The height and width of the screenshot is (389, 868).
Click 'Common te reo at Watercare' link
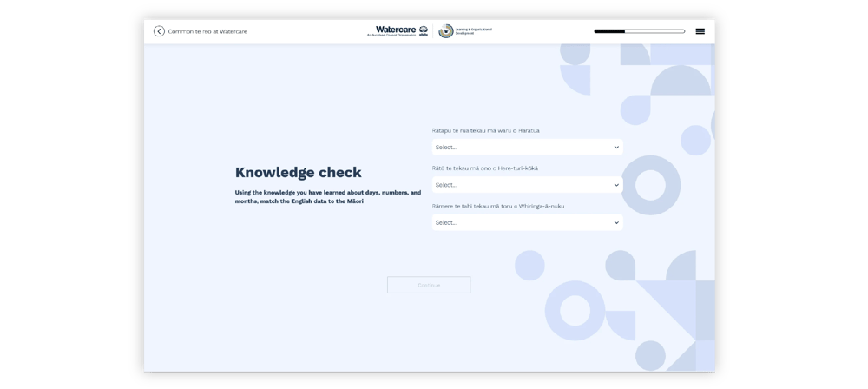coord(207,31)
